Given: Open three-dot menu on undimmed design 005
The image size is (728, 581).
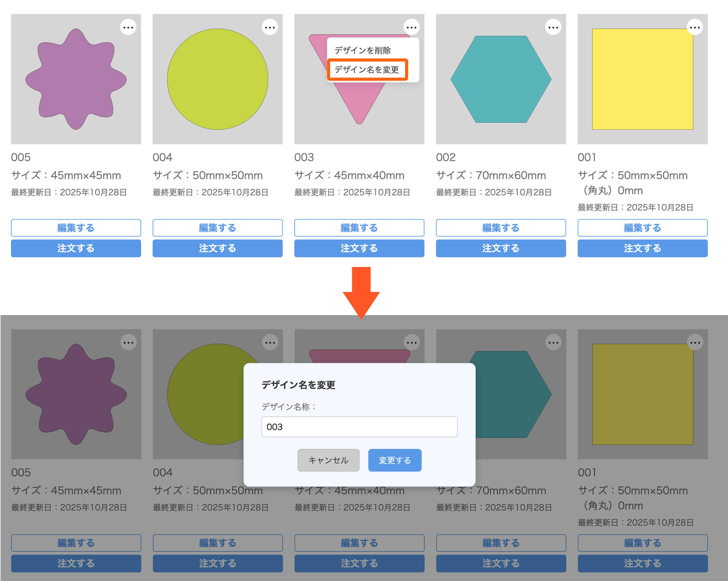Looking at the screenshot, I should [x=128, y=28].
